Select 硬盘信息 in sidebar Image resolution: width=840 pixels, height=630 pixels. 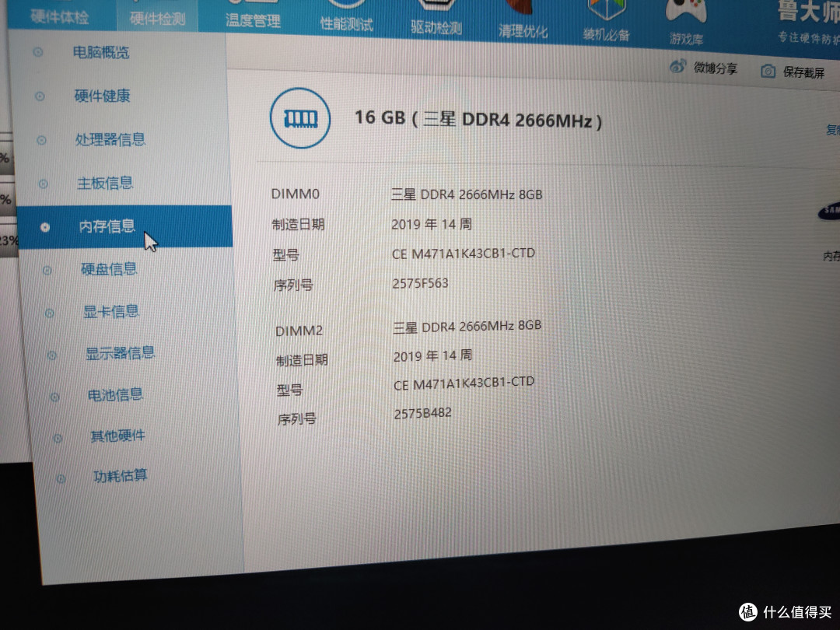(109, 269)
